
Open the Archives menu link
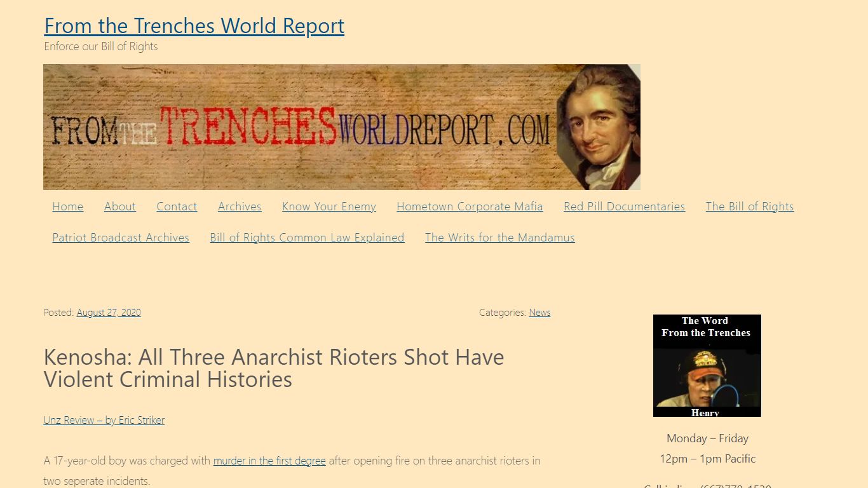240,207
